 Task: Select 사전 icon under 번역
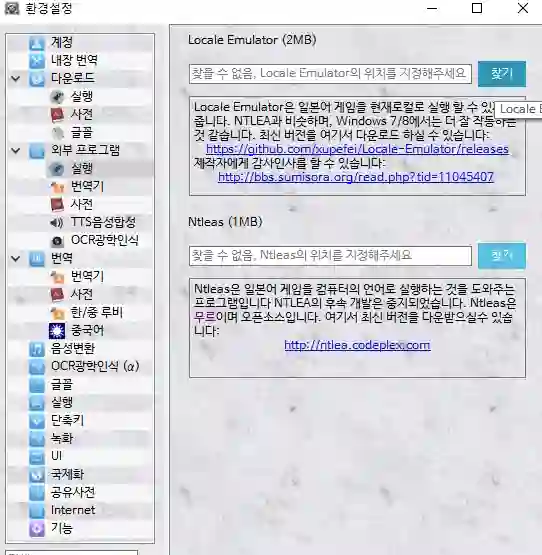tap(57, 295)
